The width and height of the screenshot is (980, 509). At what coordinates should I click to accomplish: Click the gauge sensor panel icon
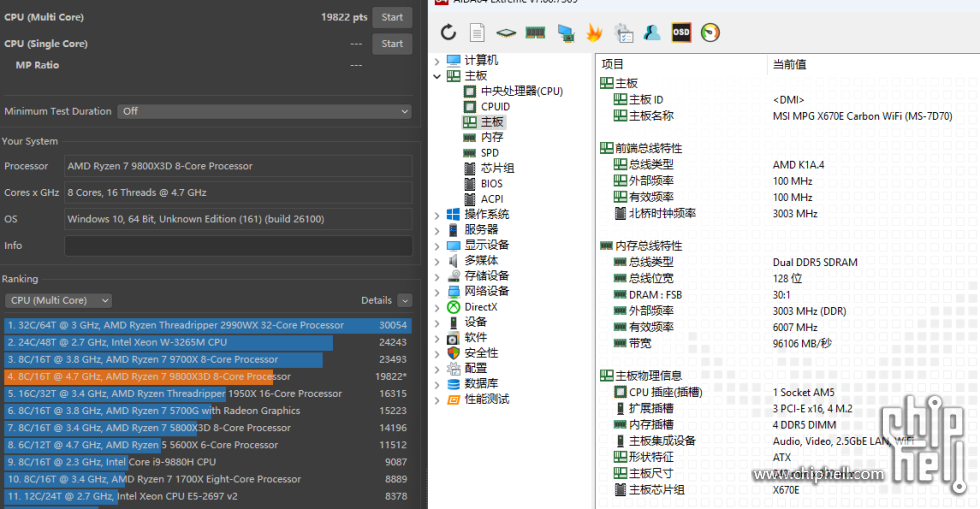(710, 33)
